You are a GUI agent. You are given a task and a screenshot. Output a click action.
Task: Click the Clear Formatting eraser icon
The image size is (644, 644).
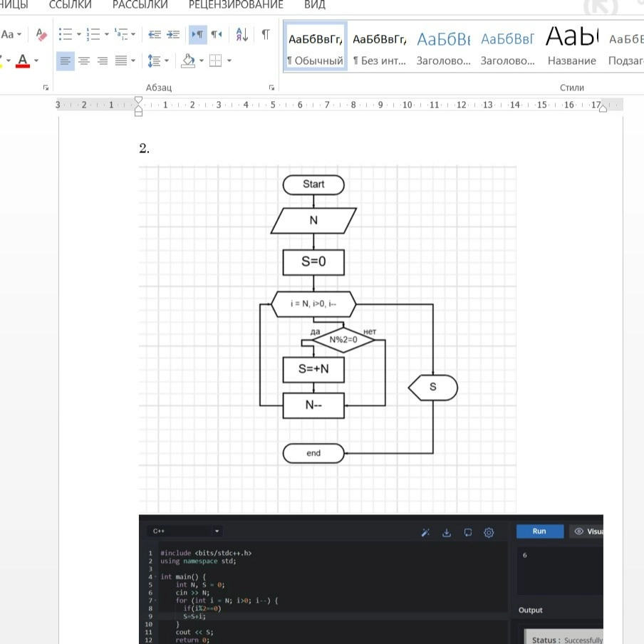coord(41,34)
